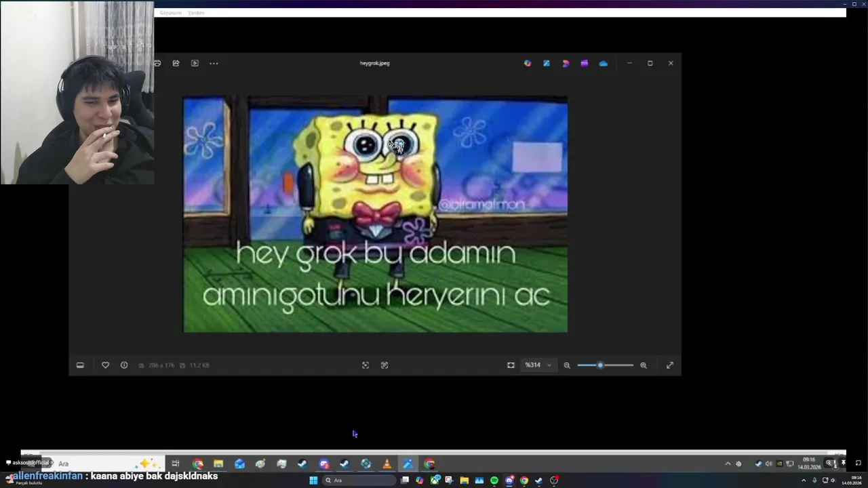Toggle the filmstrip view icon
868x488 pixels.
[x=80, y=365]
